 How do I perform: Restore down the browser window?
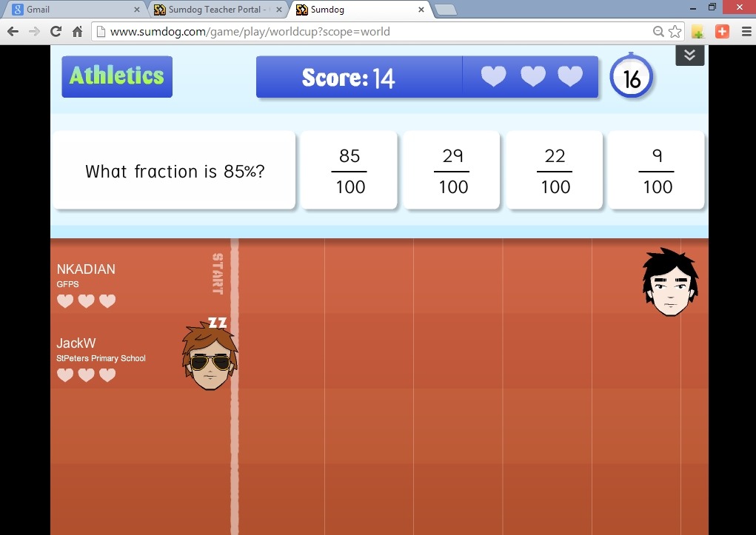pyautogui.click(x=712, y=7)
